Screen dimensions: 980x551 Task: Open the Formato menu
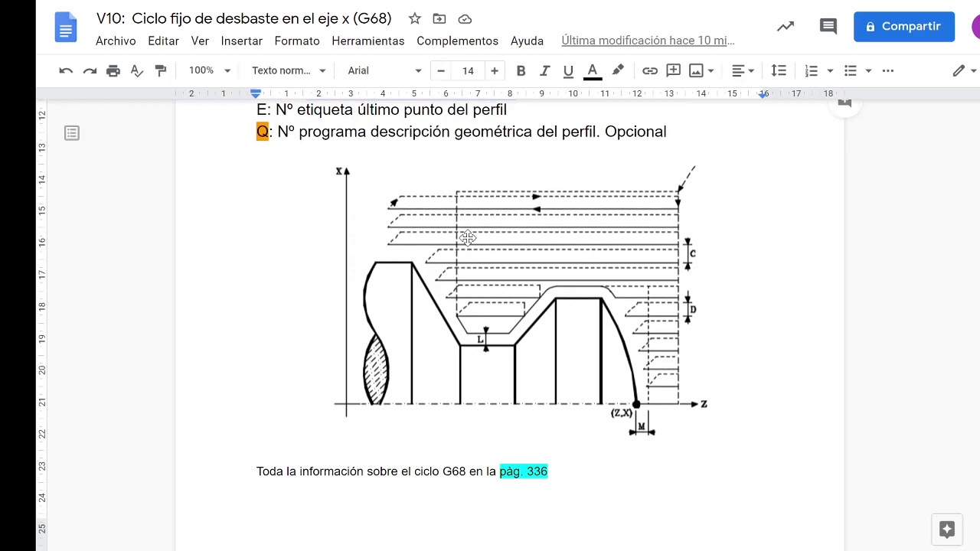pyautogui.click(x=297, y=41)
